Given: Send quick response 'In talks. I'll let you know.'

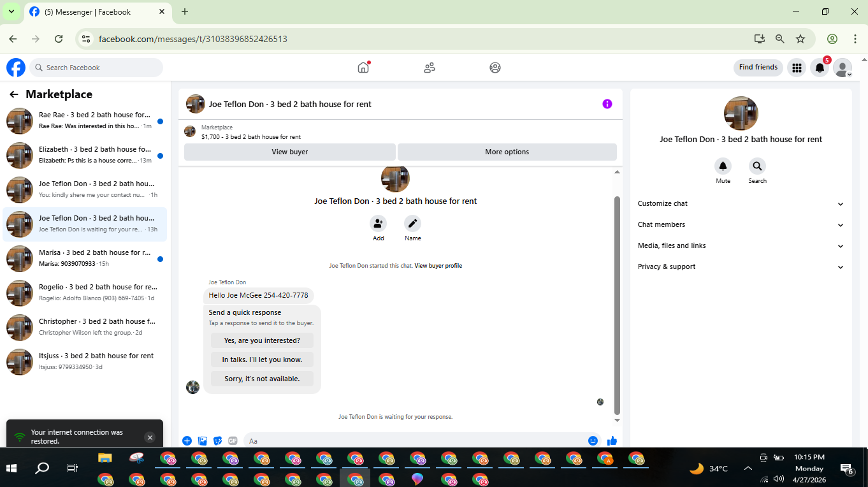Looking at the screenshot, I should tap(262, 360).
